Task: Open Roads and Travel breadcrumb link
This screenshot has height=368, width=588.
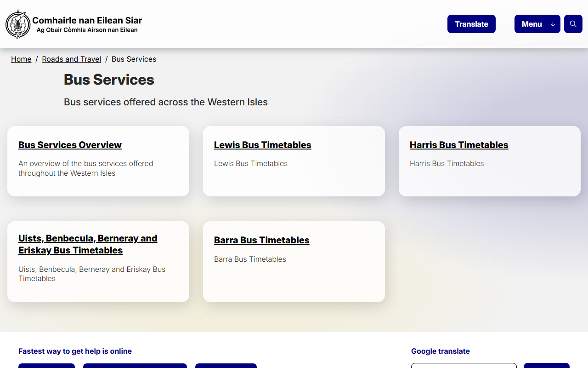Action: click(71, 59)
